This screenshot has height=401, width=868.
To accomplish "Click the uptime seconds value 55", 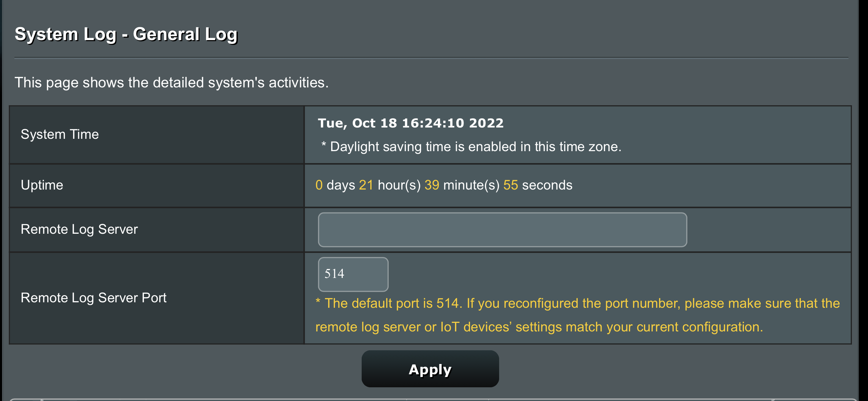I will point(510,185).
